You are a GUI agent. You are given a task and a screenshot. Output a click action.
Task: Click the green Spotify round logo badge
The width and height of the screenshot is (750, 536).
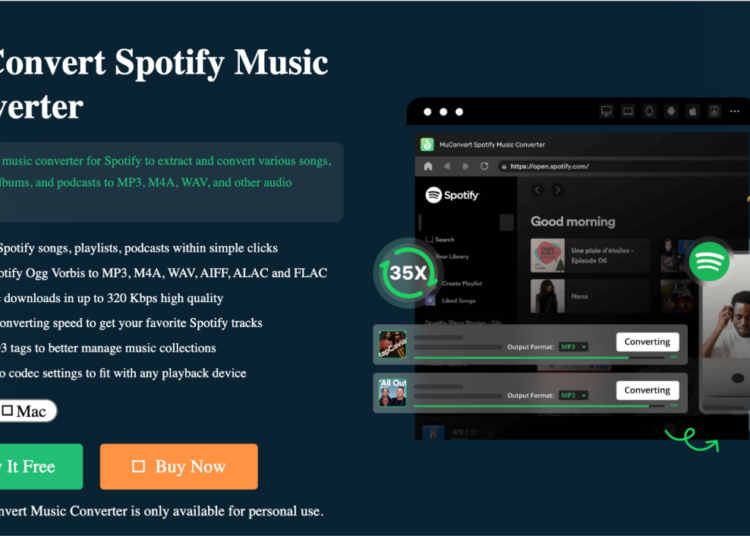(709, 262)
